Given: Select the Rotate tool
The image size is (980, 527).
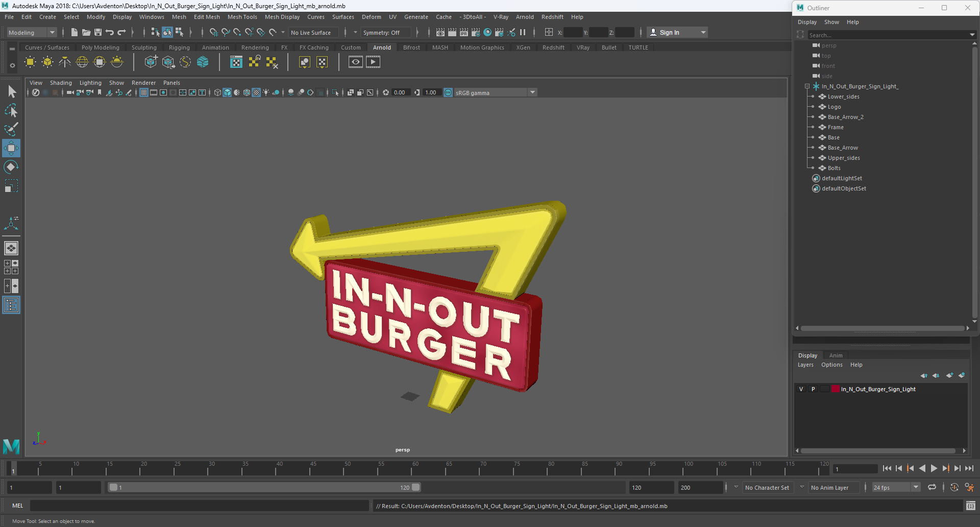Looking at the screenshot, I should click(11, 167).
